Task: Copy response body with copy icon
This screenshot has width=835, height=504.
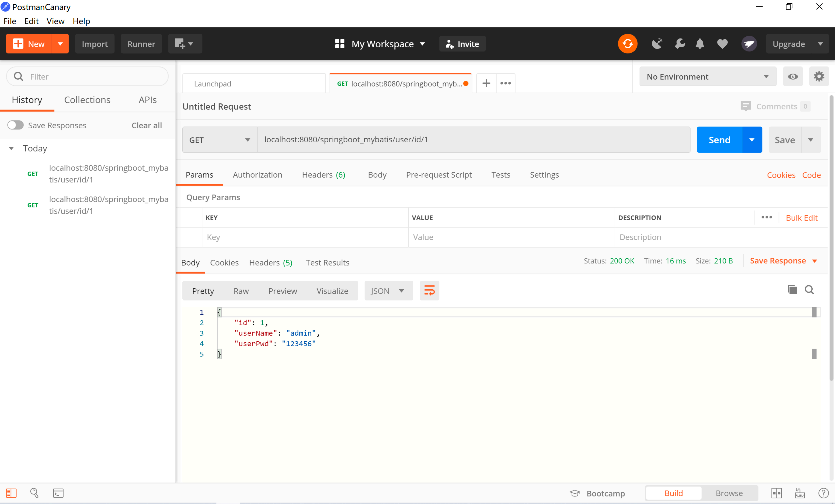Action: point(792,290)
